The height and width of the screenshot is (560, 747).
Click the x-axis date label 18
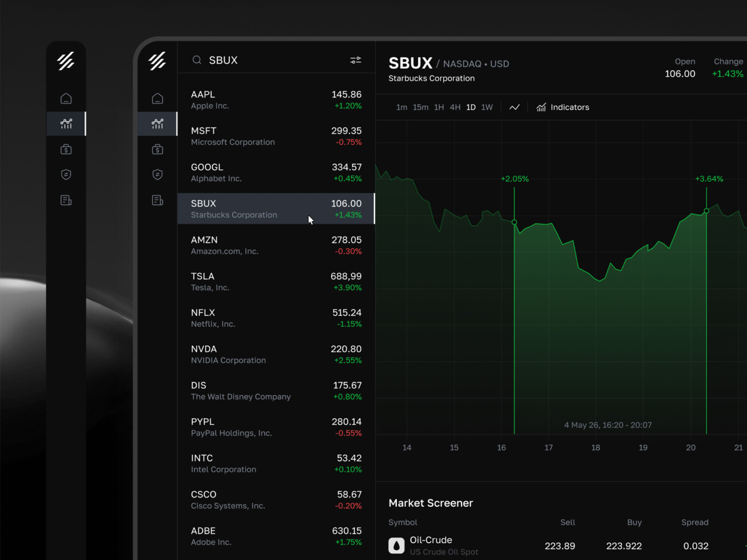pyautogui.click(x=596, y=448)
